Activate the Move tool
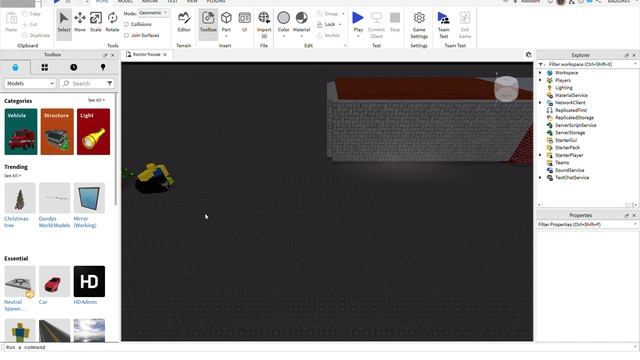 coord(80,22)
